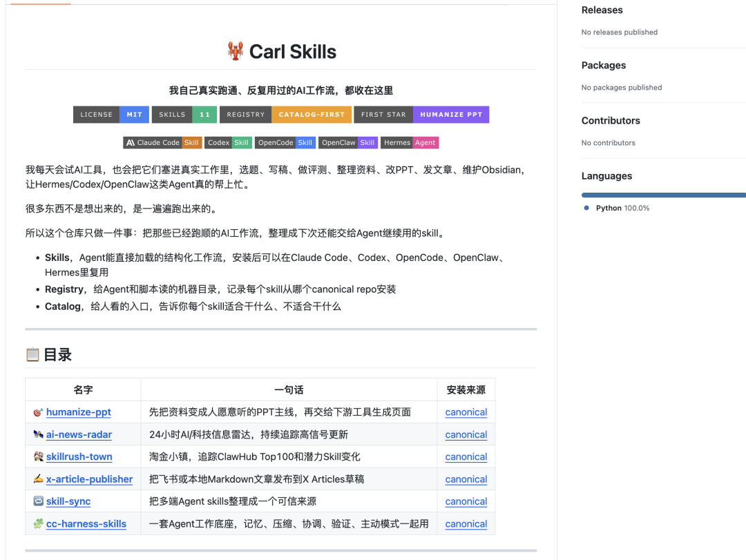Click the bold Registry bullet item
The width and height of the screenshot is (746, 560).
pyautogui.click(x=64, y=289)
